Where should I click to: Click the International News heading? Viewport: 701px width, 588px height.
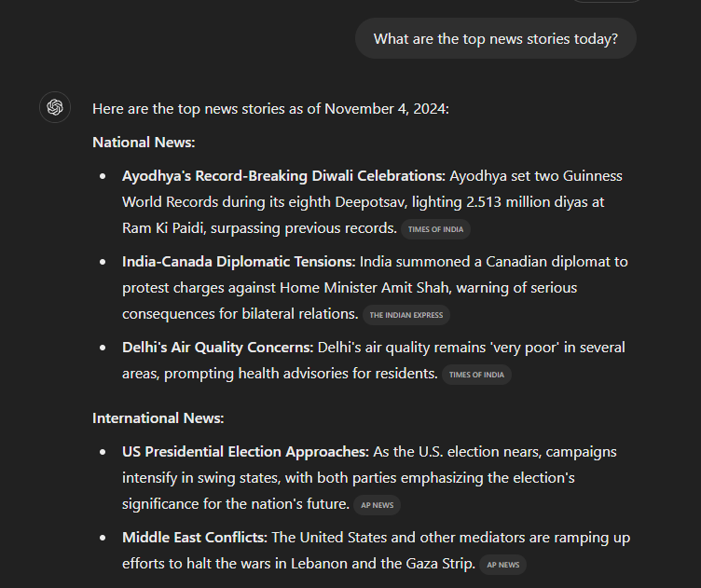click(158, 418)
